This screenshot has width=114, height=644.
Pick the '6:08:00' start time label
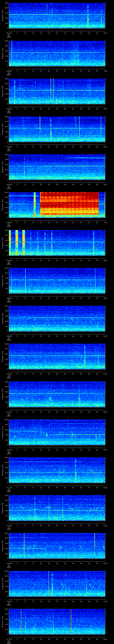click(x=9, y=298)
